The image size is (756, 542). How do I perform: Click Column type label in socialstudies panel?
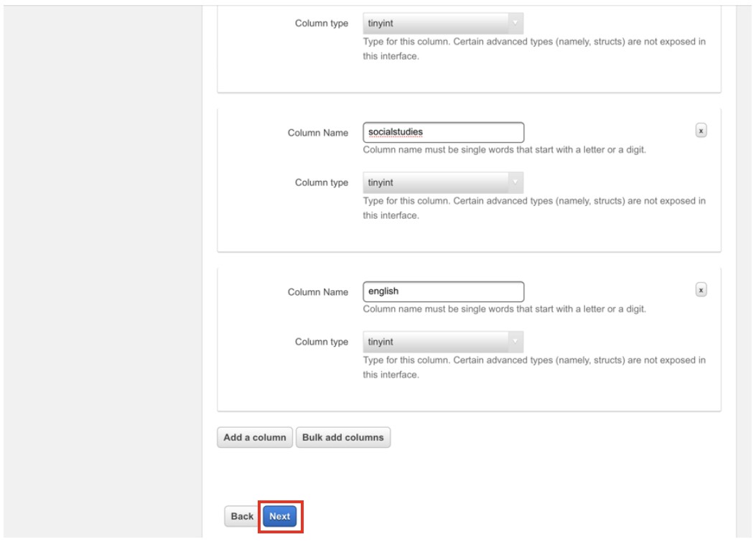click(x=322, y=182)
